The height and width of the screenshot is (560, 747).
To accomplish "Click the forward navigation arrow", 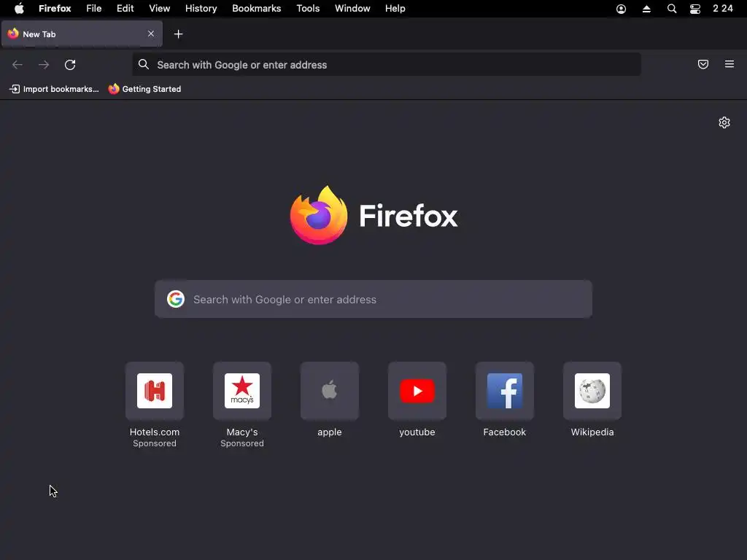I will point(44,65).
